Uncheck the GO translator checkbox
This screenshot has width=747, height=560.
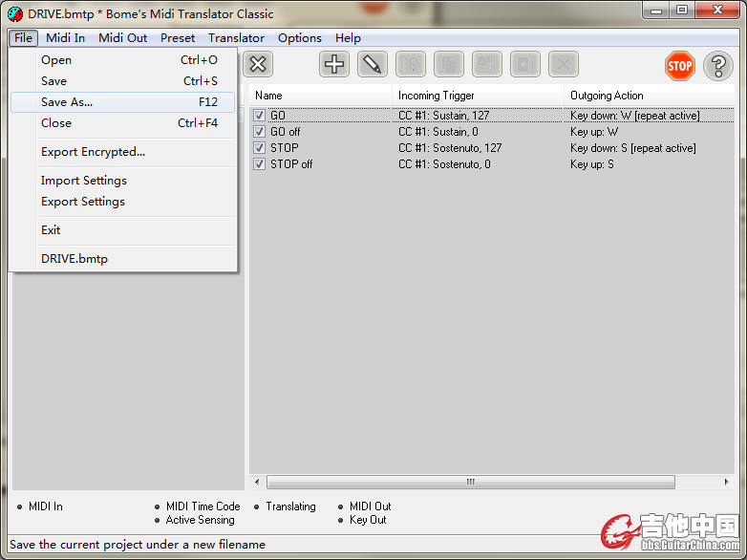(260, 116)
